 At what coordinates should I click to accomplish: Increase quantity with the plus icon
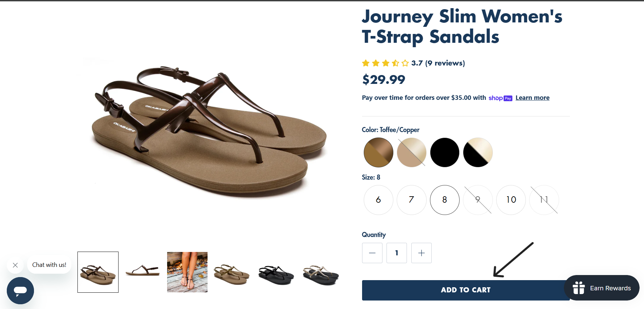(x=421, y=253)
